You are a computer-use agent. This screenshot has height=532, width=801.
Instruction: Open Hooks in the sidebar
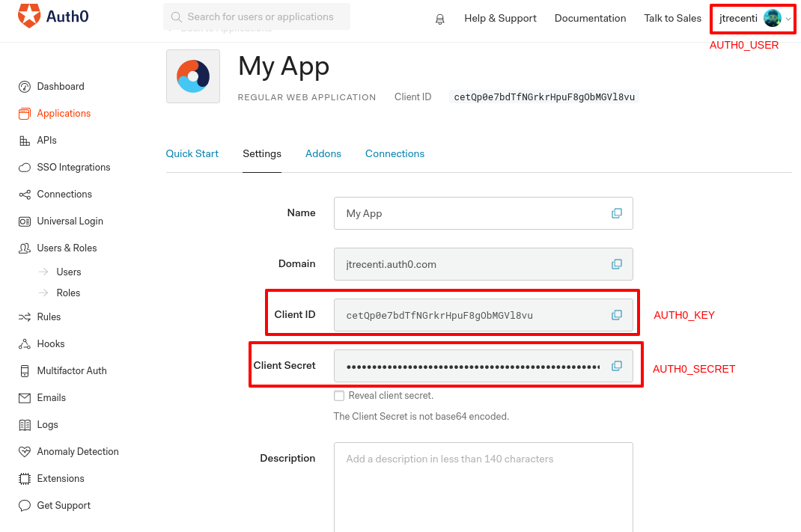(51, 344)
